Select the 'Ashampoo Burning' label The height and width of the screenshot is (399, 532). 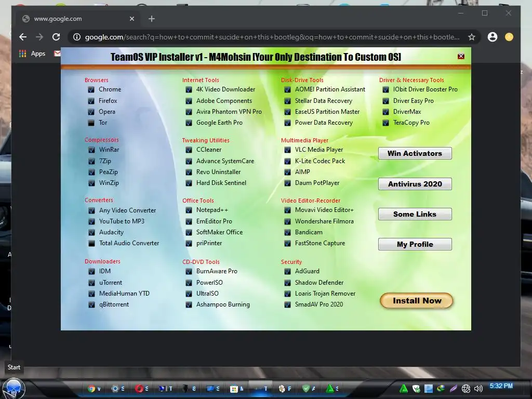pyautogui.click(x=223, y=304)
